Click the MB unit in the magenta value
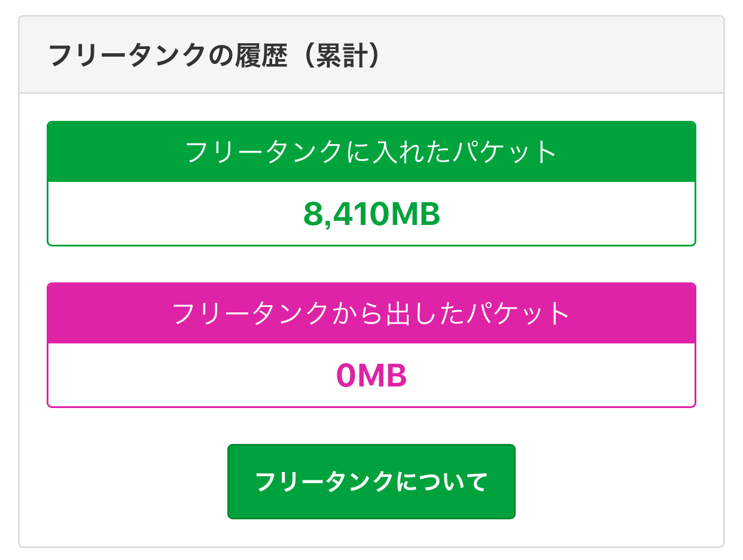Image resolution: width=743 pixels, height=560 pixels. (x=382, y=376)
